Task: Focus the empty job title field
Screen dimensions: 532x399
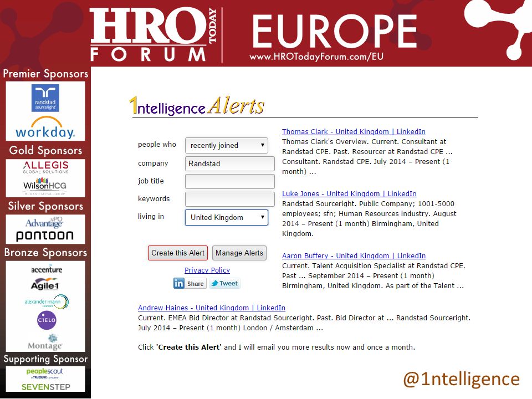Action: [229, 182]
